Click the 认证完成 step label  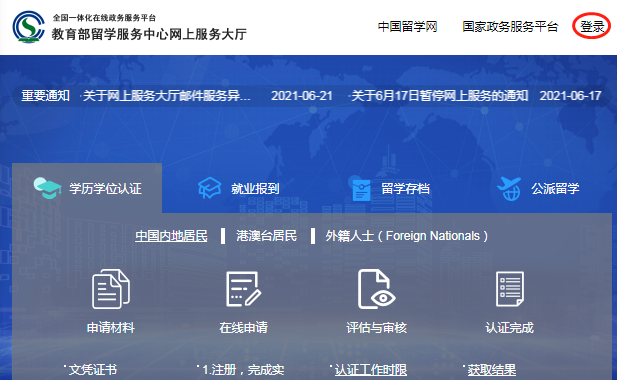pos(510,327)
